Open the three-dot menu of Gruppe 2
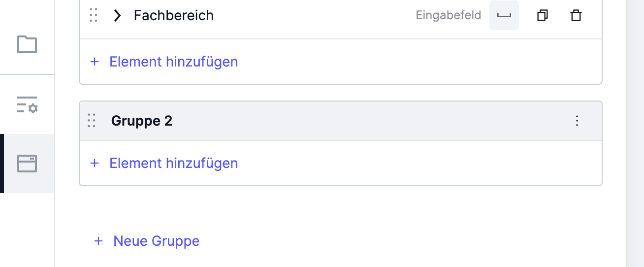Viewport: 644px width, 267px height. click(x=577, y=121)
